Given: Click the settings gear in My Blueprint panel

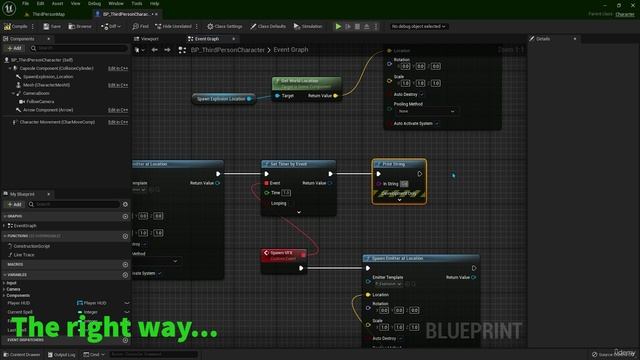Looking at the screenshot, I should click(125, 204).
